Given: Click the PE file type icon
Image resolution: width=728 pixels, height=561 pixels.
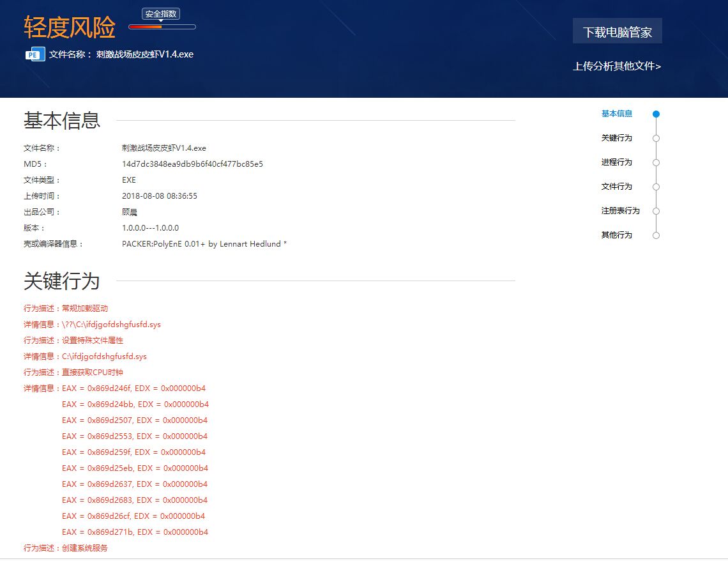Looking at the screenshot, I should [34, 54].
